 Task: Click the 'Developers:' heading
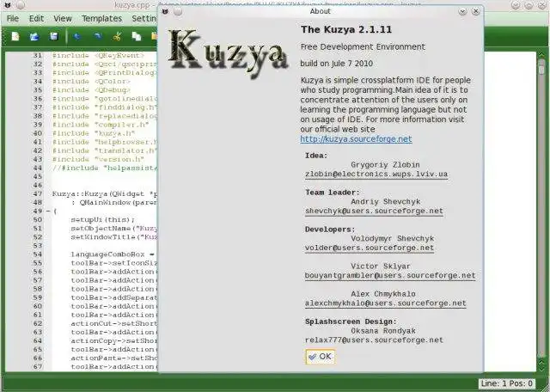click(x=330, y=230)
